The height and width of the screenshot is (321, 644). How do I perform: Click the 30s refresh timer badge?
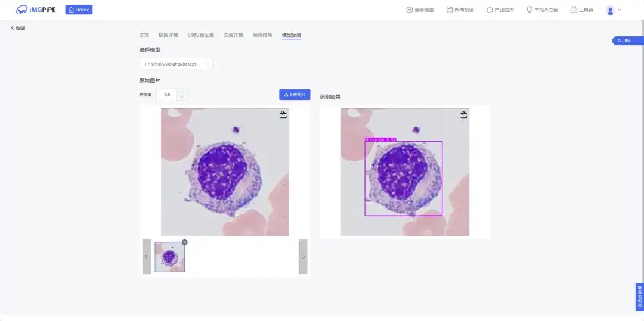[x=627, y=40]
